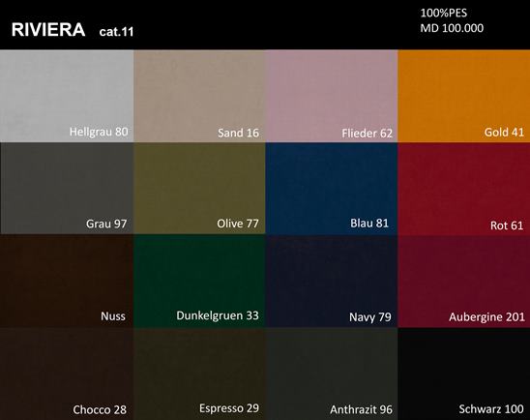
Task: Choose the Rot 61 red swatch
Action: click(464, 188)
